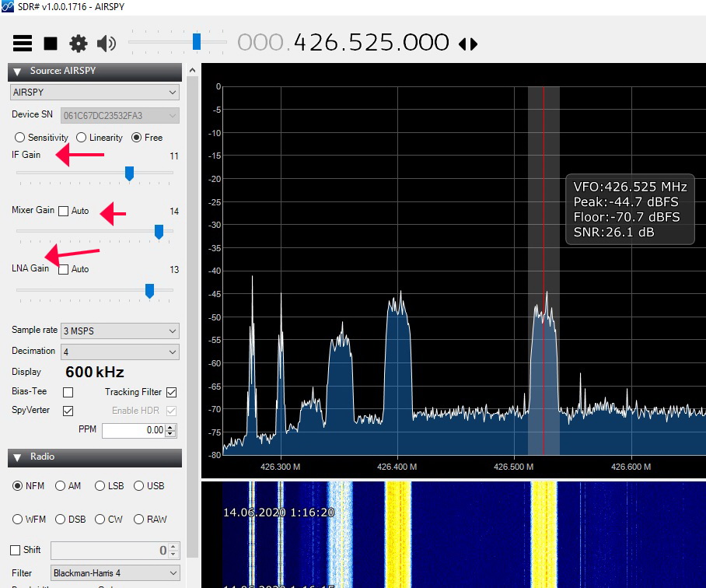
Task: Adjust the Mixer Gain slider
Action: [x=159, y=232]
